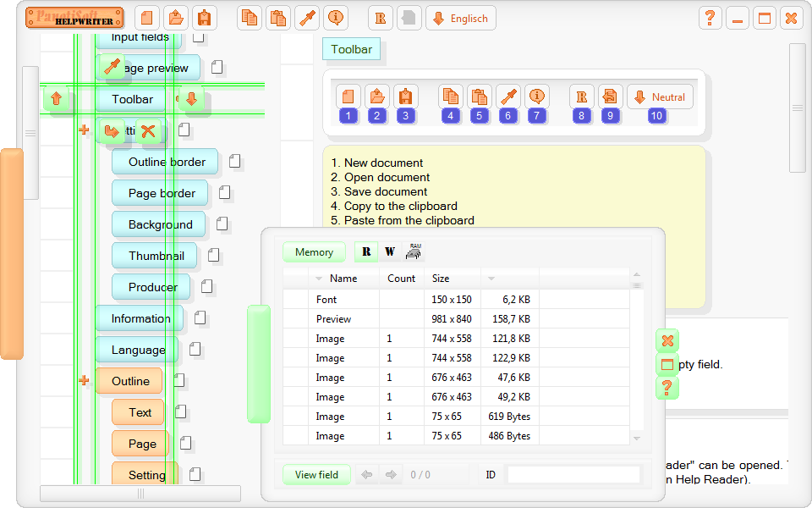Toggle the R filter in the Memory dialog

point(365,251)
